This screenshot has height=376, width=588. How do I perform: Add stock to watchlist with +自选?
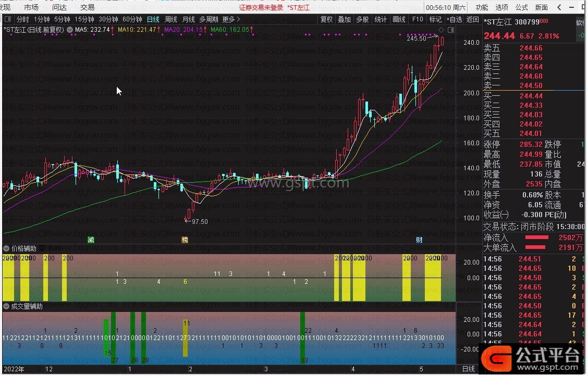click(454, 19)
